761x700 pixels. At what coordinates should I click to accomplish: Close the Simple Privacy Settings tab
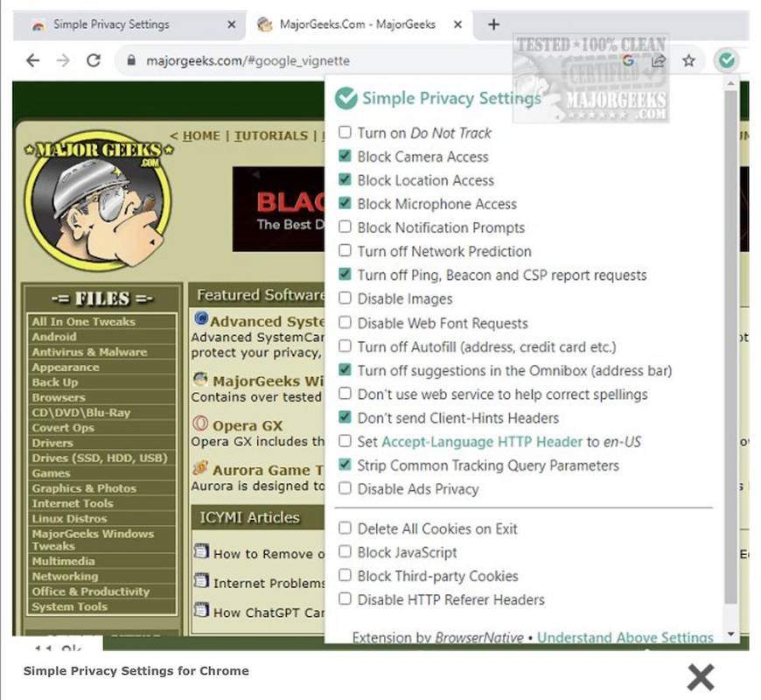(232, 24)
